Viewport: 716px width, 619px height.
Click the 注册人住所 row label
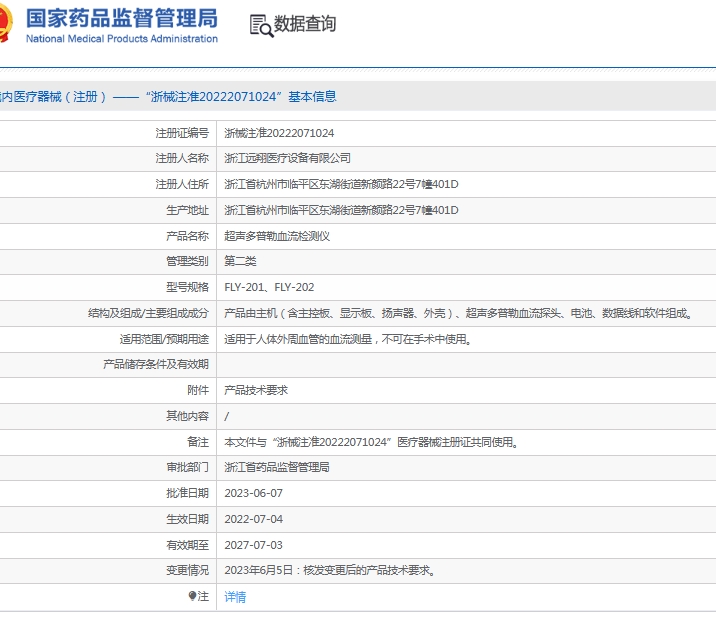point(182,184)
